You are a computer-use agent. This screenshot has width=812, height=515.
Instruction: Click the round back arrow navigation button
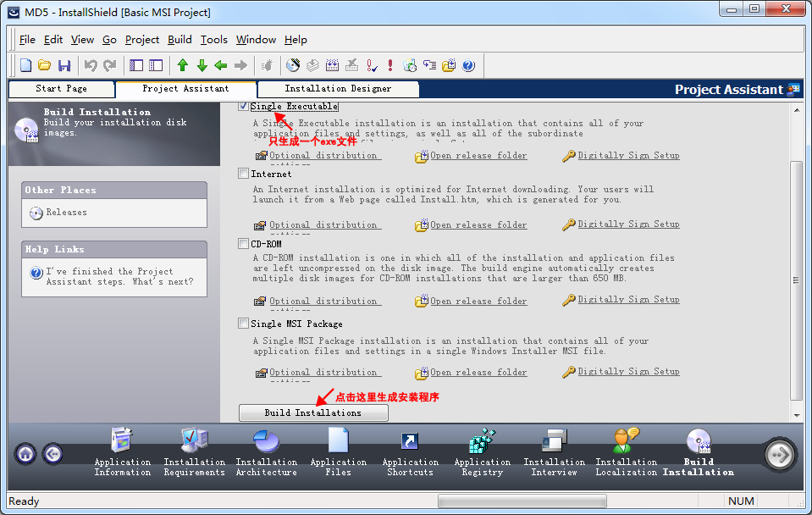pos(52,454)
